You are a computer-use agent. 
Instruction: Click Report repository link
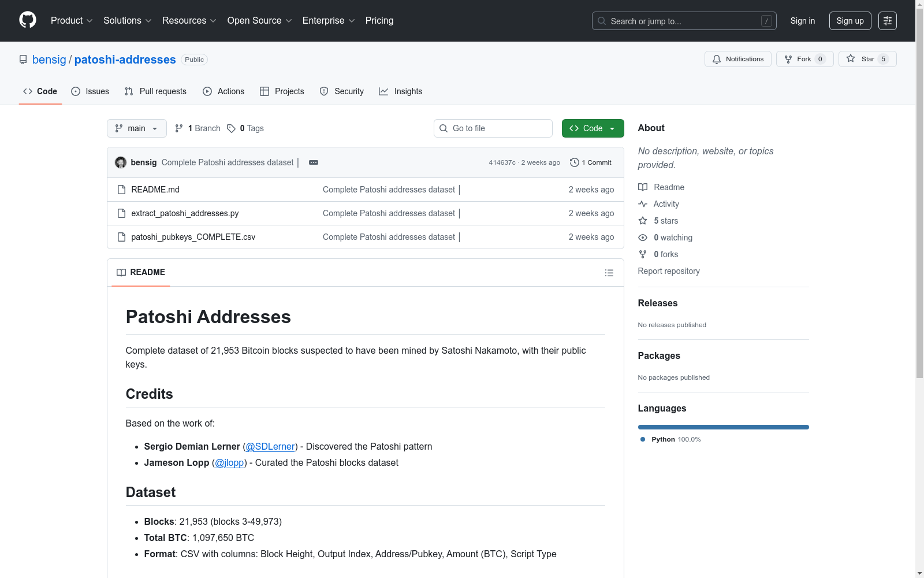tap(669, 271)
